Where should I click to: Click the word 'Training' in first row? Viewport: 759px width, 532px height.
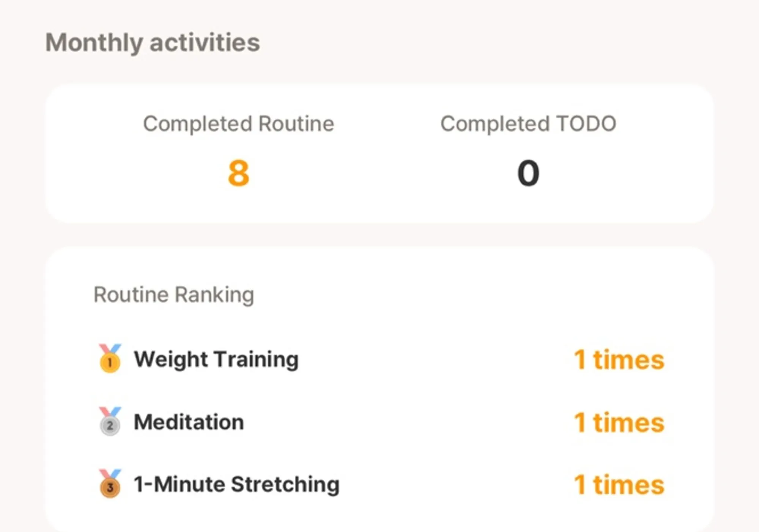(x=256, y=359)
